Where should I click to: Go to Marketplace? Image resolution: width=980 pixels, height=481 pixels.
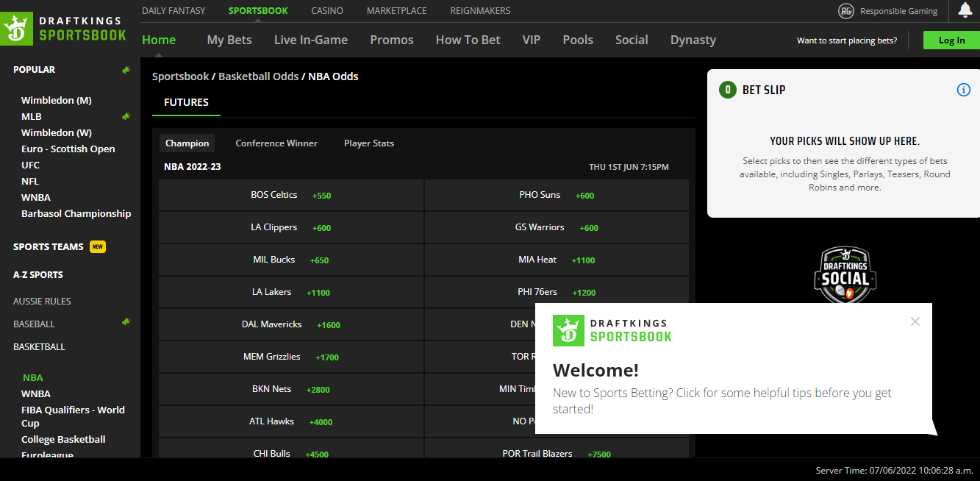click(x=397, y=11)
